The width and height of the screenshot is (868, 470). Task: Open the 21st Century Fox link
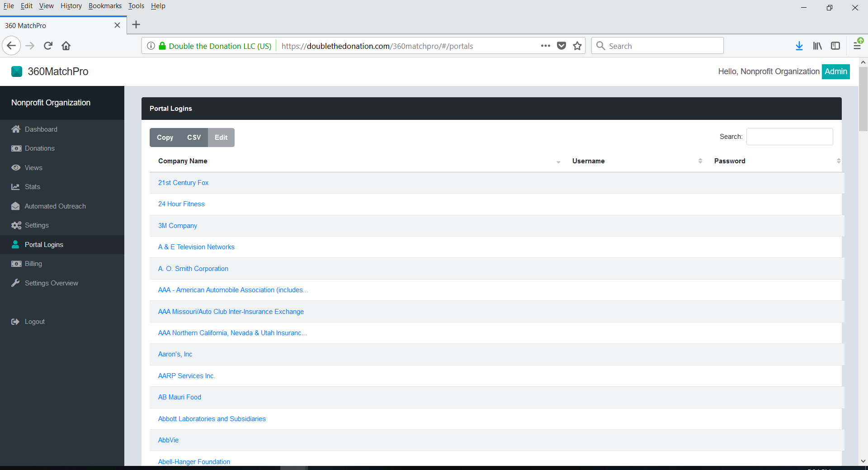coord(183,183)
